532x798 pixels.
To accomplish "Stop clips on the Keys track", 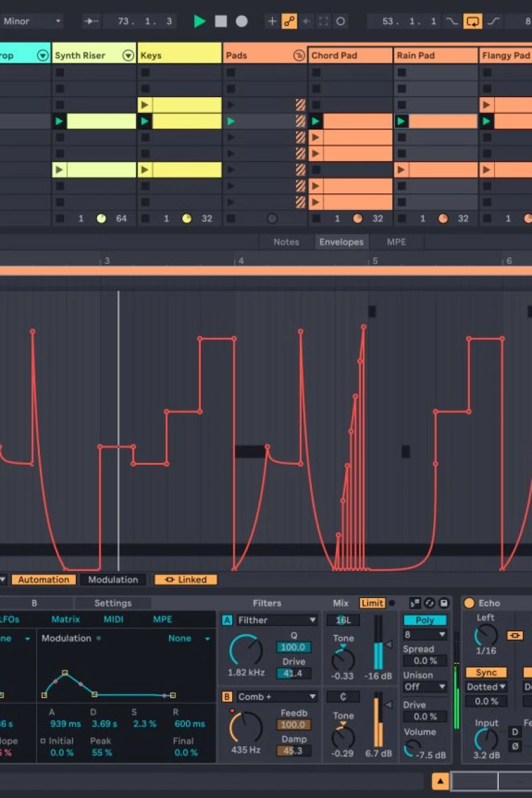I will pos(145,218).
